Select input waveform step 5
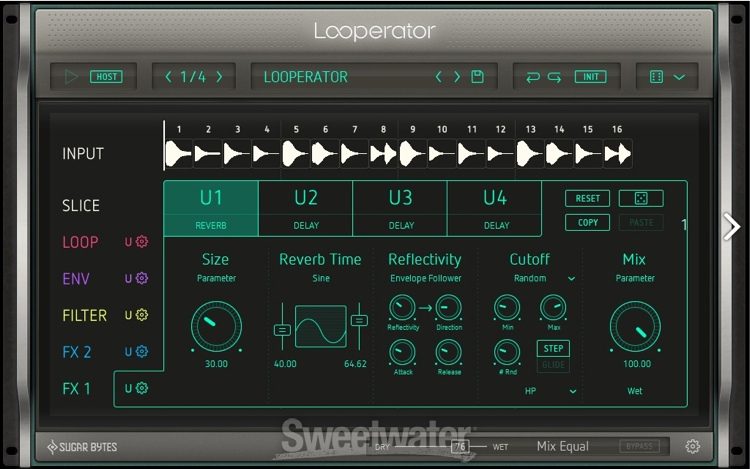 (x=295, y=154)
